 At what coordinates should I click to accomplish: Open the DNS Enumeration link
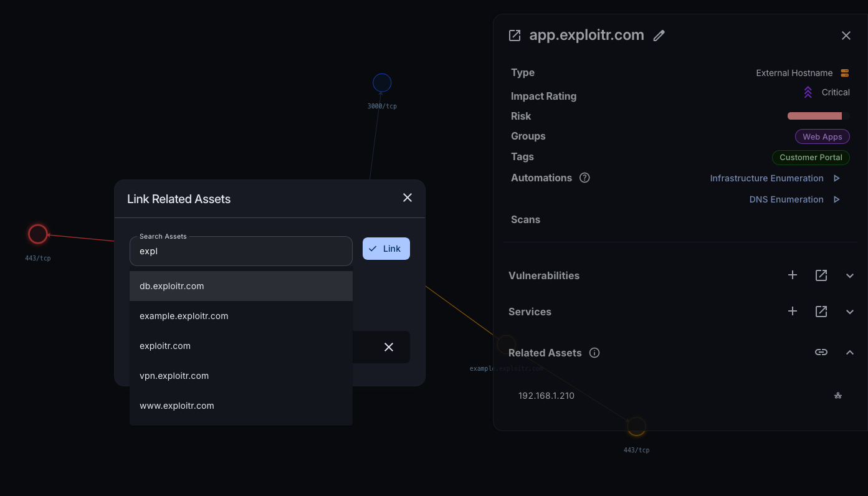click(786, 199)
